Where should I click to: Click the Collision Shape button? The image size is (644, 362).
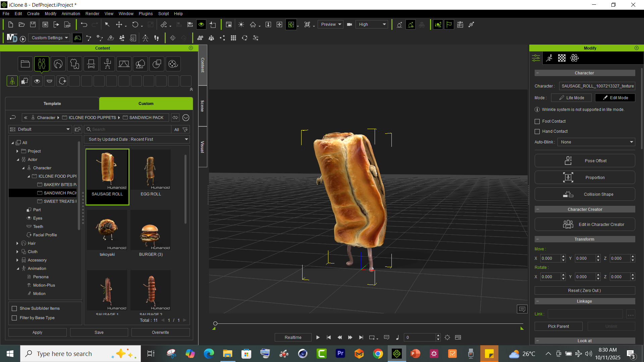[x=585, y=194]
